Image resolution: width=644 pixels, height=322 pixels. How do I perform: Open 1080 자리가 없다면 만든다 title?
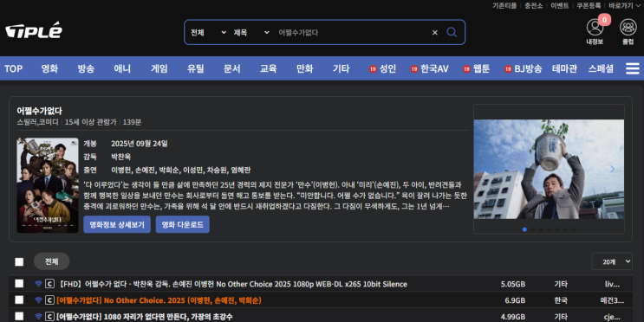coord(144,317)
